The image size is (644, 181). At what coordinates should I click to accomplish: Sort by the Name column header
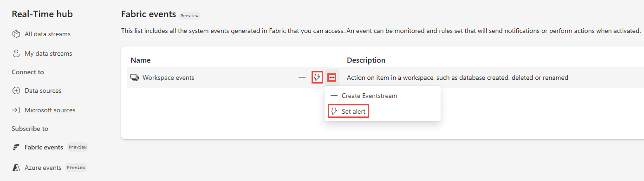140,60
